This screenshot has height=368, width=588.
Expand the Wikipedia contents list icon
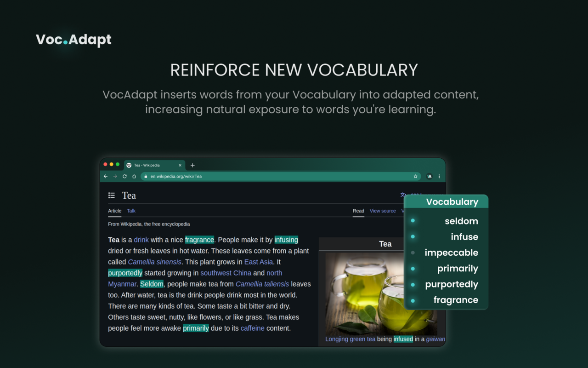pyautogui.click(x=111, y=195)
